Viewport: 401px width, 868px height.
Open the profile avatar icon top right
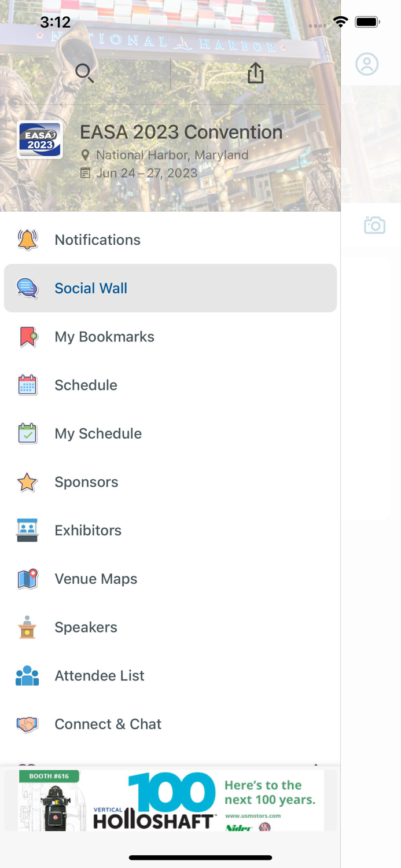368,64
